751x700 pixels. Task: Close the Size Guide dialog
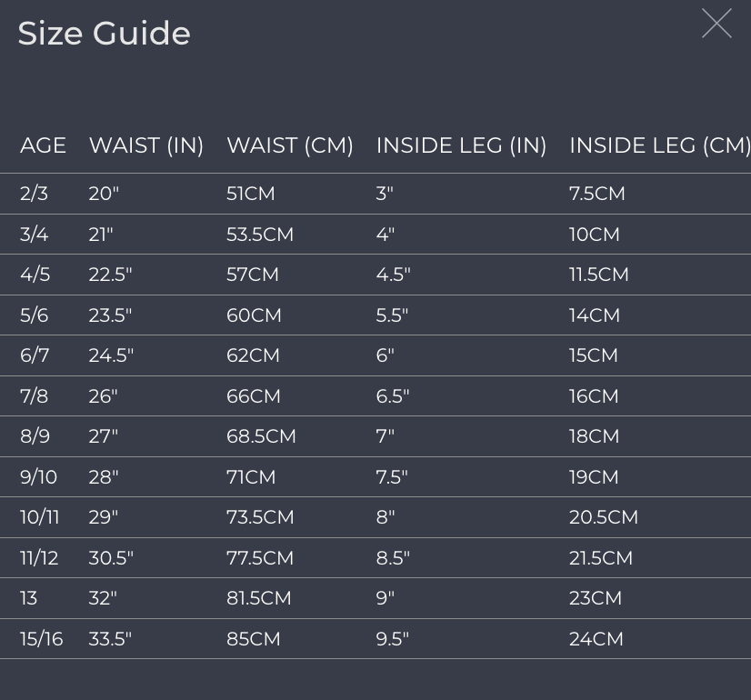(x=716, y=24)
